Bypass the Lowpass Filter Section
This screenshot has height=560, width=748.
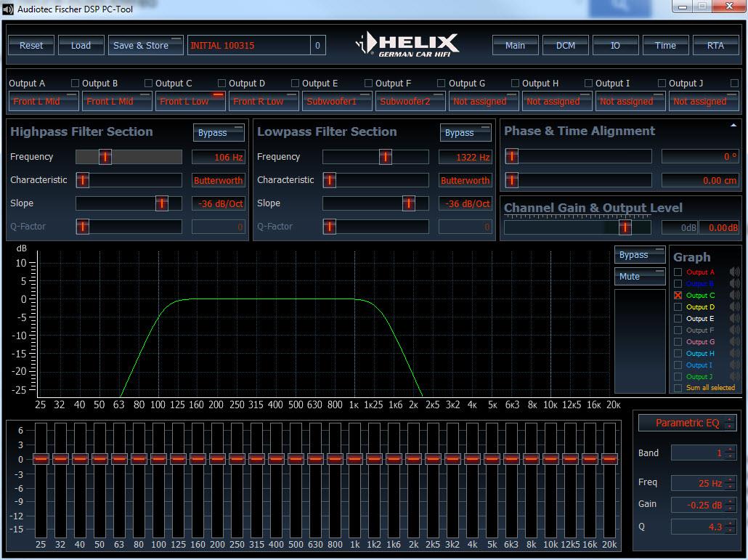click(466, 133)
